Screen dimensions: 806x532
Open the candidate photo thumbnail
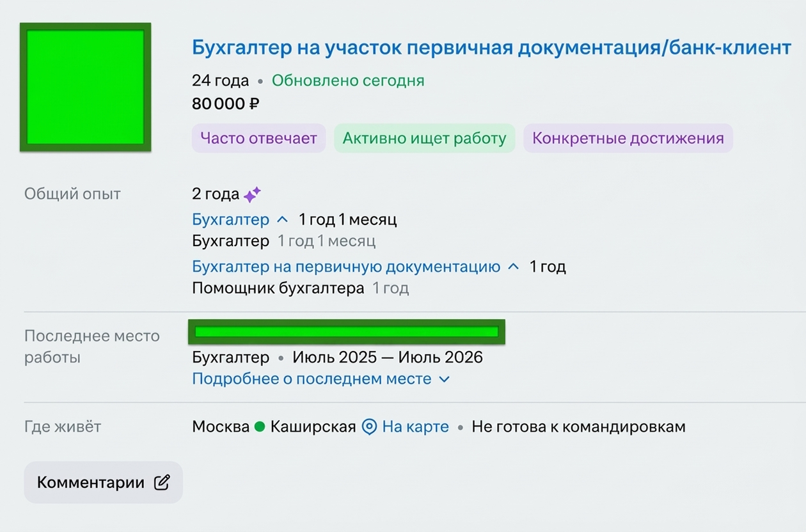coord(85,87)
